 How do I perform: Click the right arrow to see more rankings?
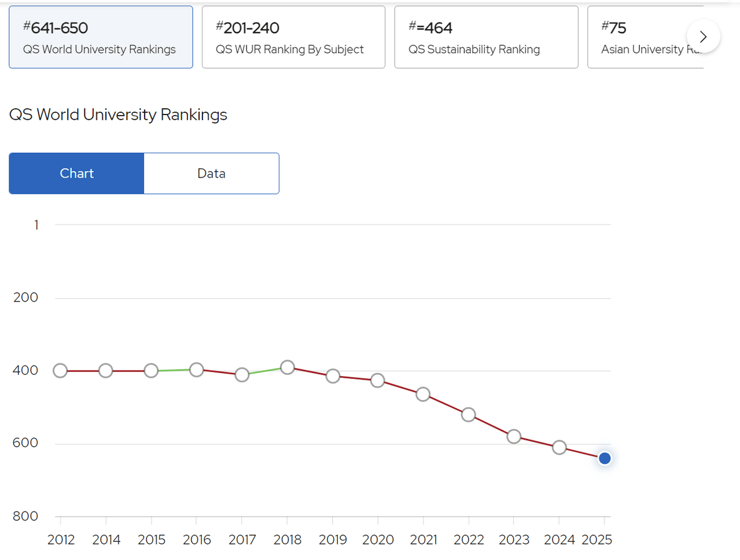coord(703,36)
